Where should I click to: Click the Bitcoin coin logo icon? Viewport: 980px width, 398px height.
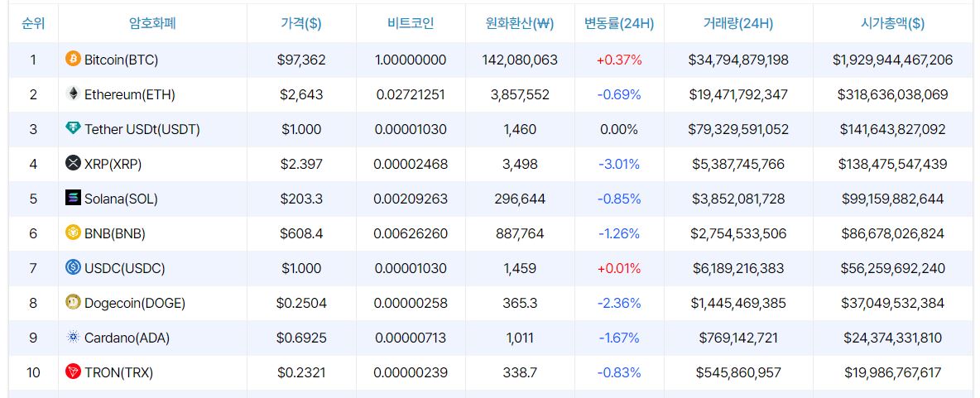[73, 59]
